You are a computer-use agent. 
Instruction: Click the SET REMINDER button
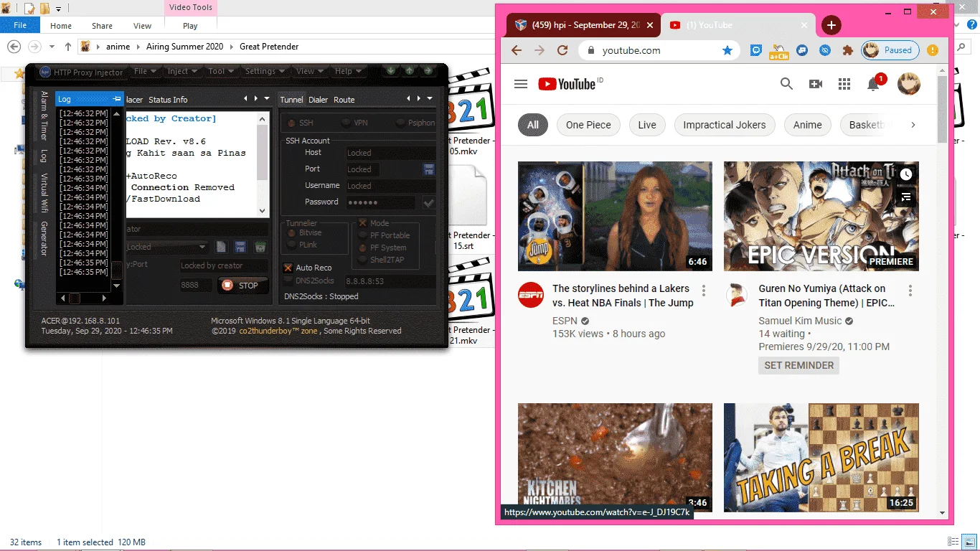click(798, 365)
